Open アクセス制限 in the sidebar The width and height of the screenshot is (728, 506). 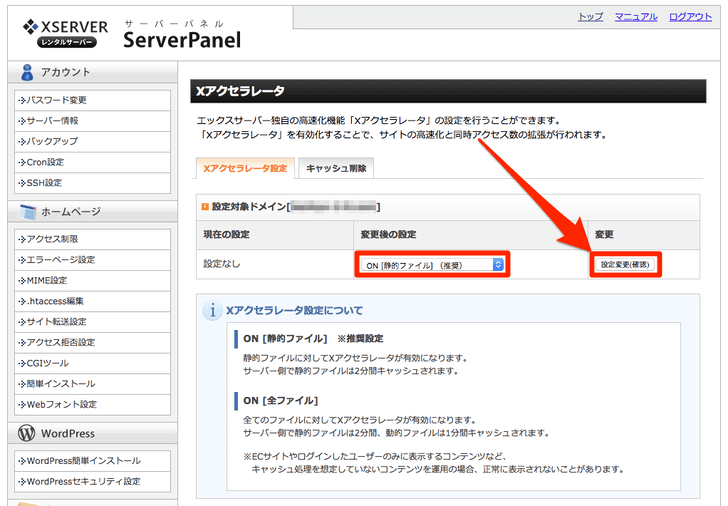click(92, 239)
